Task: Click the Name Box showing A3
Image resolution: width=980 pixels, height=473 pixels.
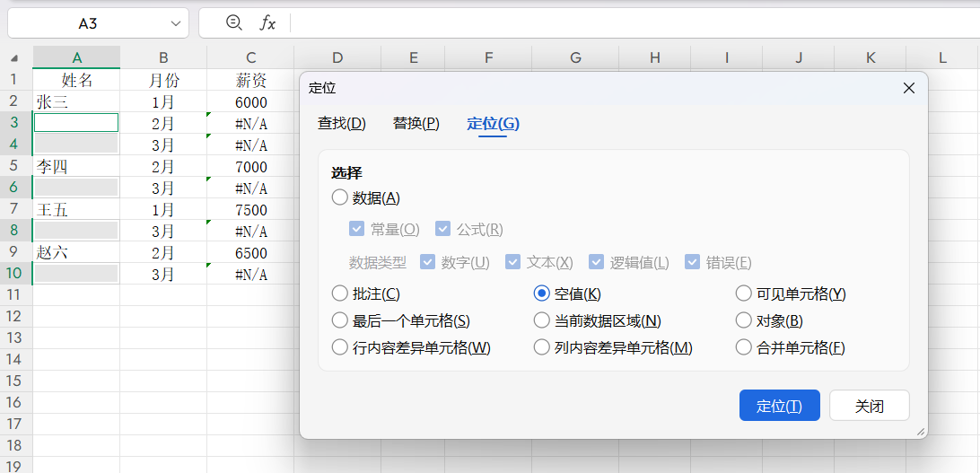Action: point(88,23)
